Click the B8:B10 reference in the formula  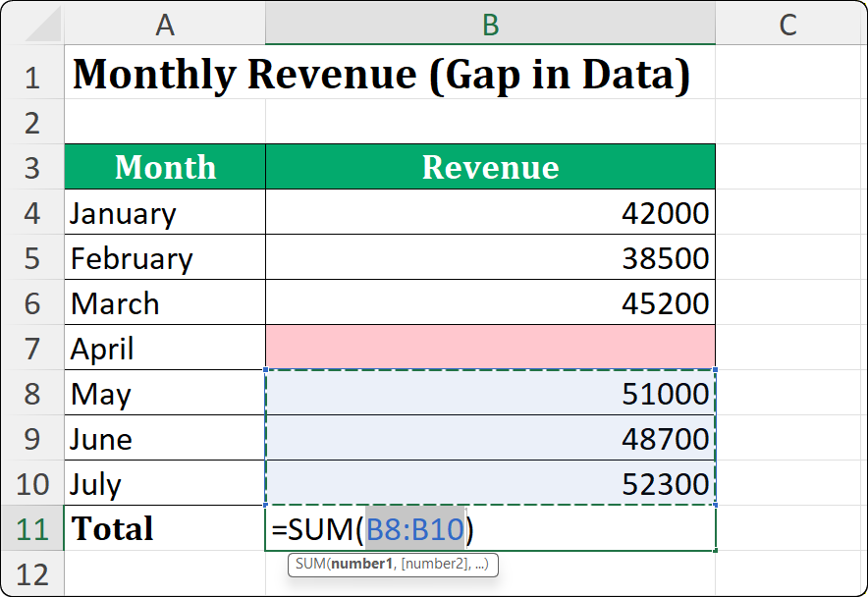[x=411, y=528]
